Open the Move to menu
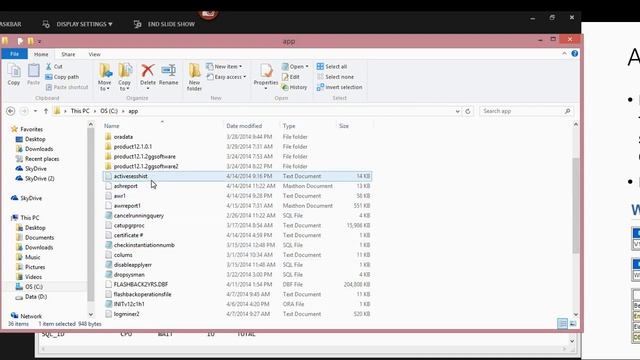Viewport: 640px width, 360px height. (x=105, y=77)
